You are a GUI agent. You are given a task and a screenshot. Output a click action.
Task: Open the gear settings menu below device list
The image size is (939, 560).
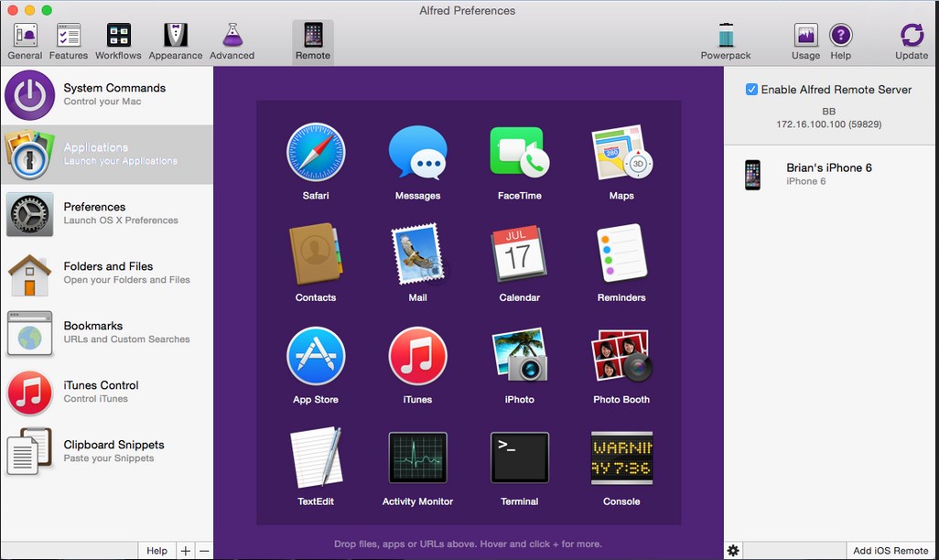pos(733,550)
